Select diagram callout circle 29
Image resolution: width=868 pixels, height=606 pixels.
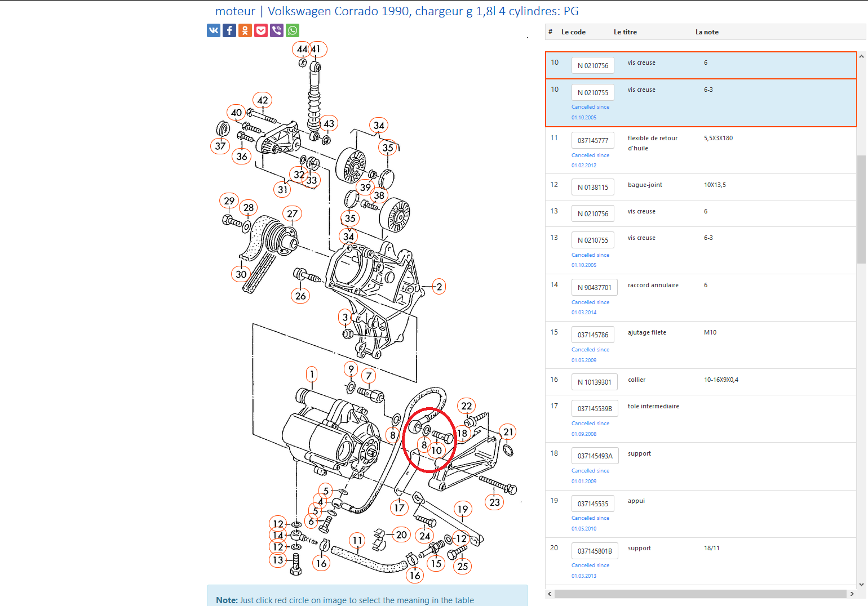coord(229,201)
